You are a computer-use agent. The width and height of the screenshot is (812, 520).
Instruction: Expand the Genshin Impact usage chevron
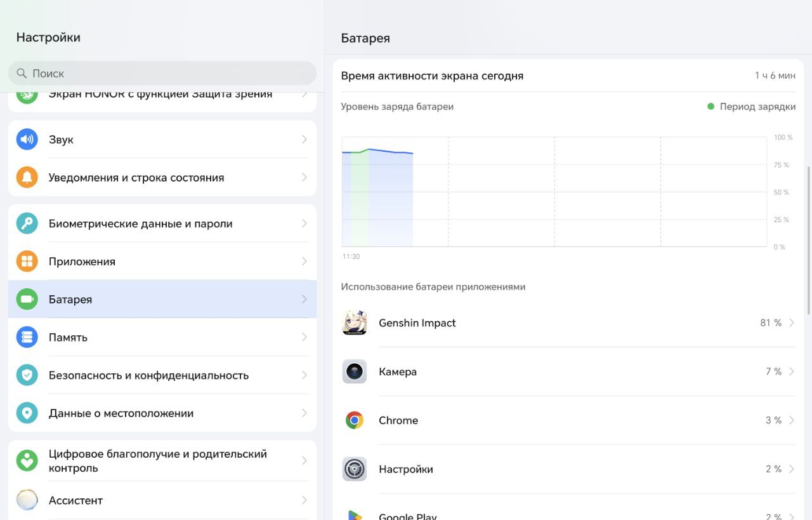pos(792,323)
